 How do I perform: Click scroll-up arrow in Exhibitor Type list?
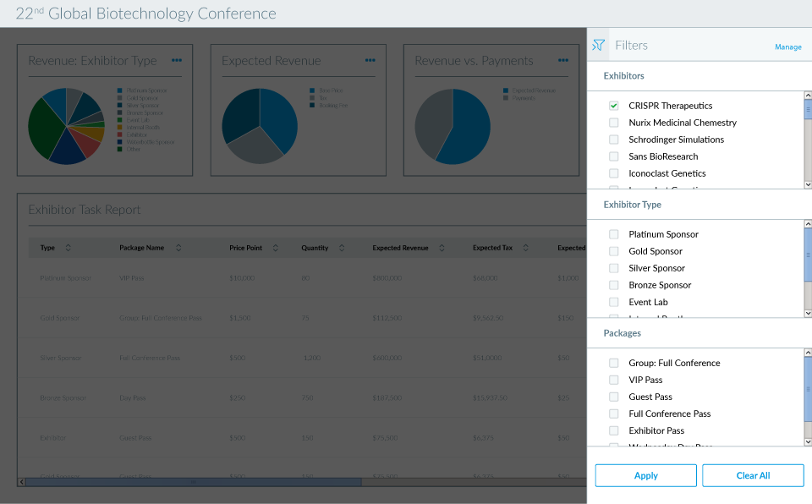point(808,224)
